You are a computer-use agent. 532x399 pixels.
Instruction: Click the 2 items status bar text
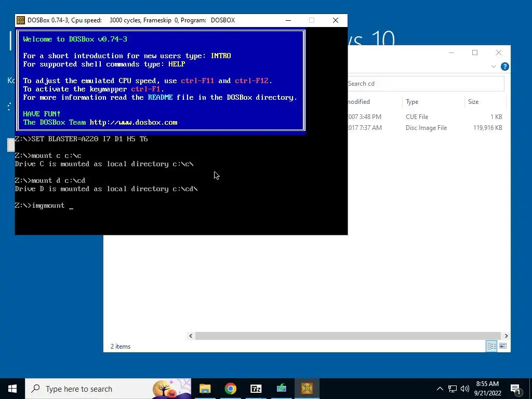click(x=121, y=347)
